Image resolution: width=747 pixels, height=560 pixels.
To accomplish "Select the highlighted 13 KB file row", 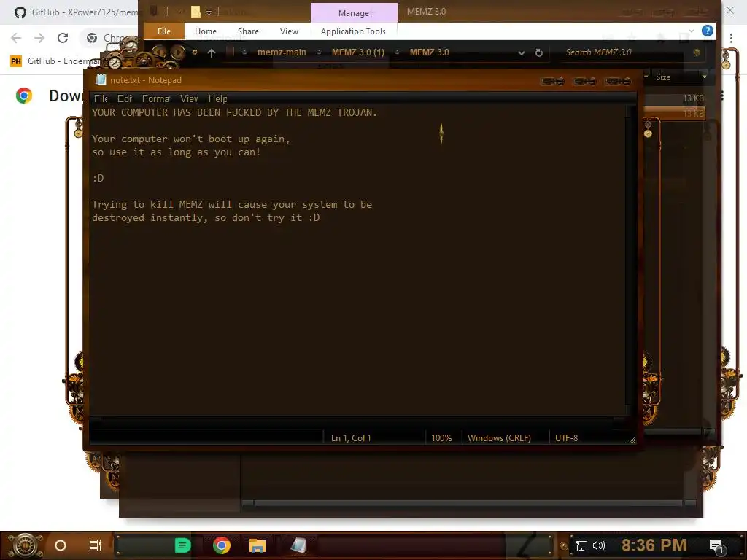I will pos(674,113).
